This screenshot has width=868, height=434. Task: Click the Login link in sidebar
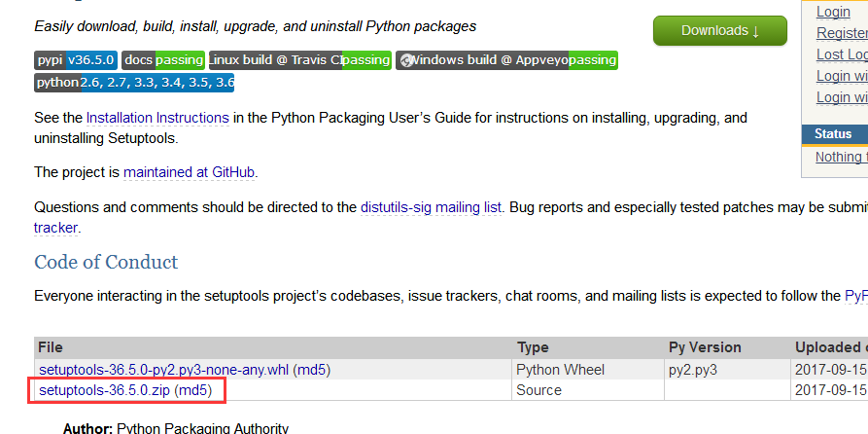(833, 12)
